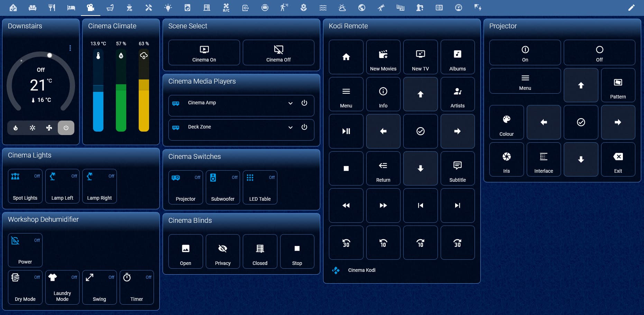Expand the Cinema Amp media player
644x315 pixels.
click(x=291, y=103)
